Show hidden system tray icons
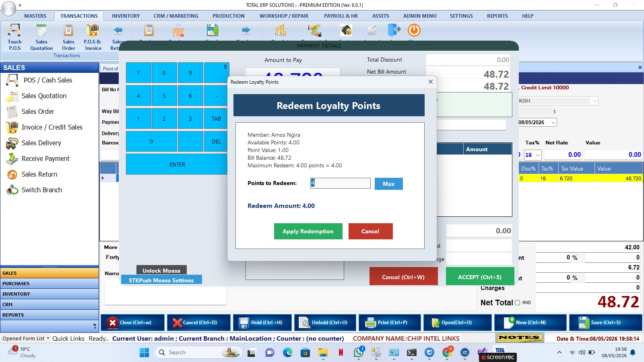 coord(559,352)
